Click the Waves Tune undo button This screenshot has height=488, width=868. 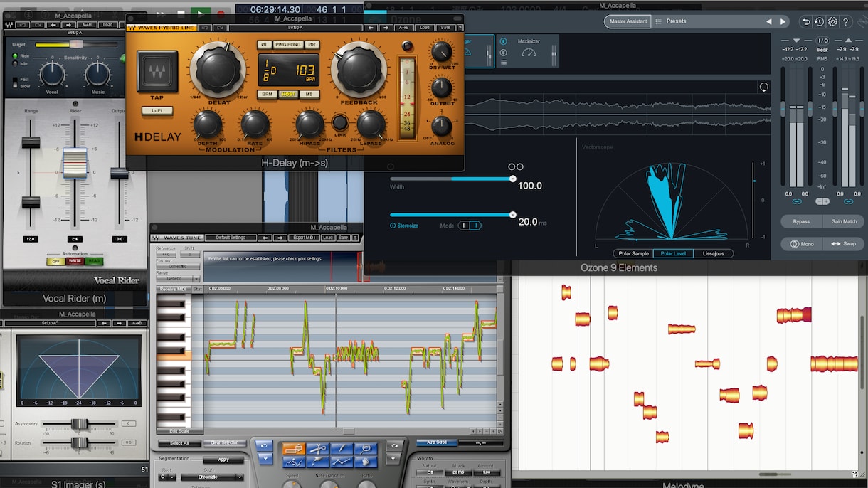coord(264,446)
